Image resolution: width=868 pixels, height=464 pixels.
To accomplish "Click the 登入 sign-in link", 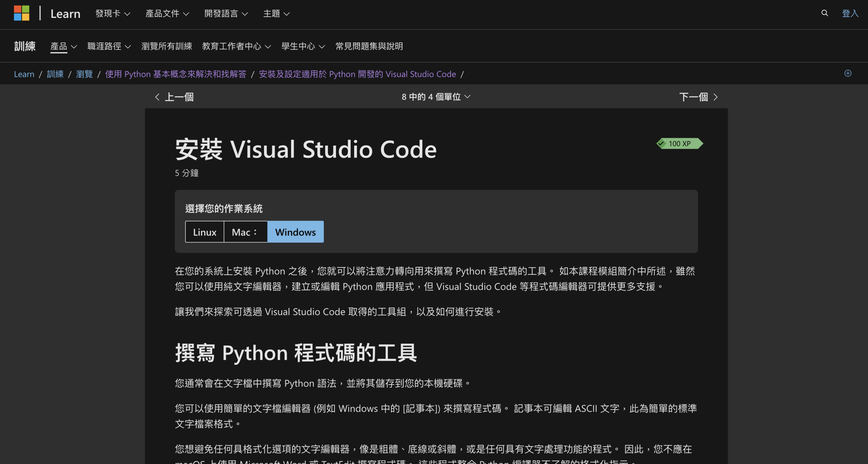I will (850, 14).
